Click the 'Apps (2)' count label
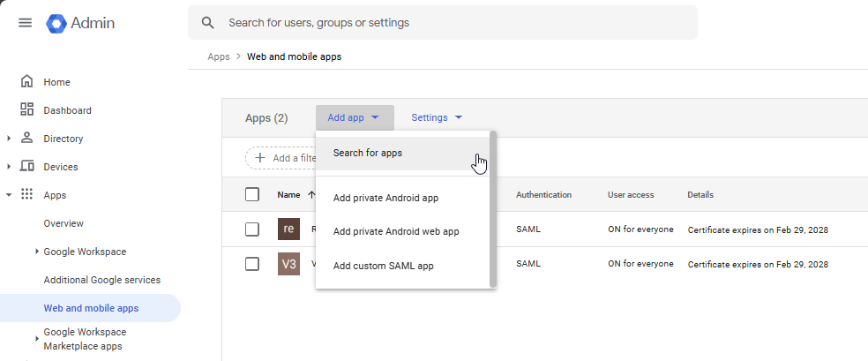This screenshot has height=361, width=868. (x=266, y=118)
